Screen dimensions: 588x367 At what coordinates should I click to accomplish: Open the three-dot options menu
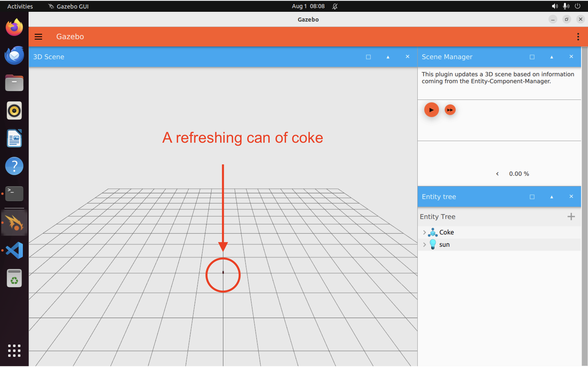pos(578,36)
